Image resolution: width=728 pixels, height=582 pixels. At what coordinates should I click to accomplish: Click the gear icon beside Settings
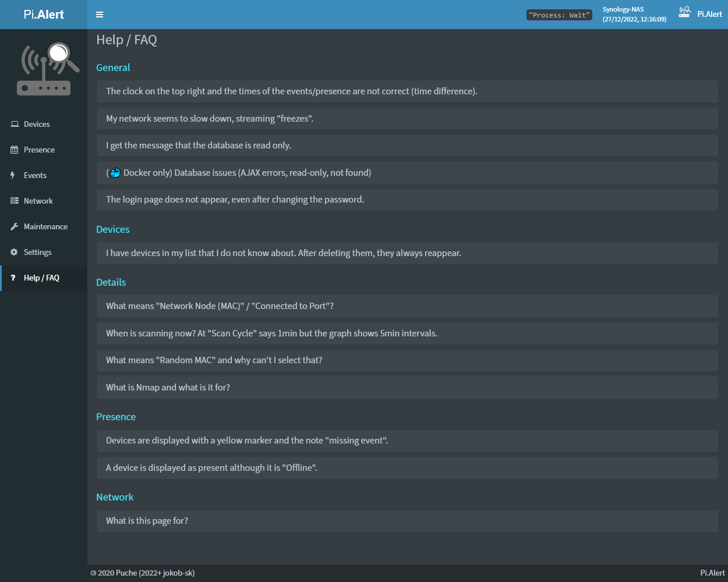click(x=15, y=252)
